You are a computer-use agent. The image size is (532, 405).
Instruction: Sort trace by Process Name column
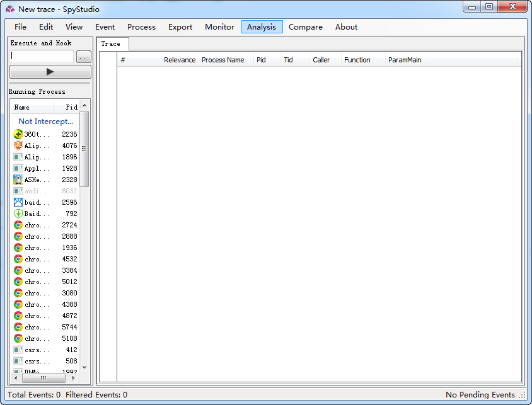(x=226, y=60)
